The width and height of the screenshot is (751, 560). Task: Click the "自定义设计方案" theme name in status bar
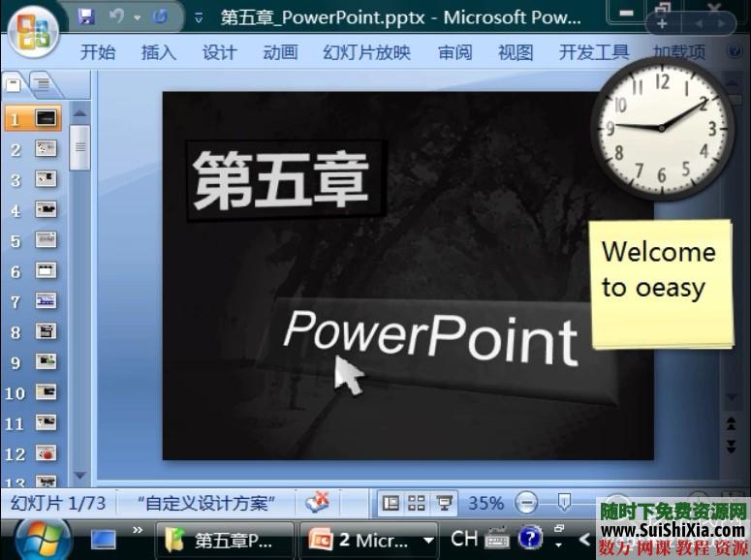pos(206,503)
